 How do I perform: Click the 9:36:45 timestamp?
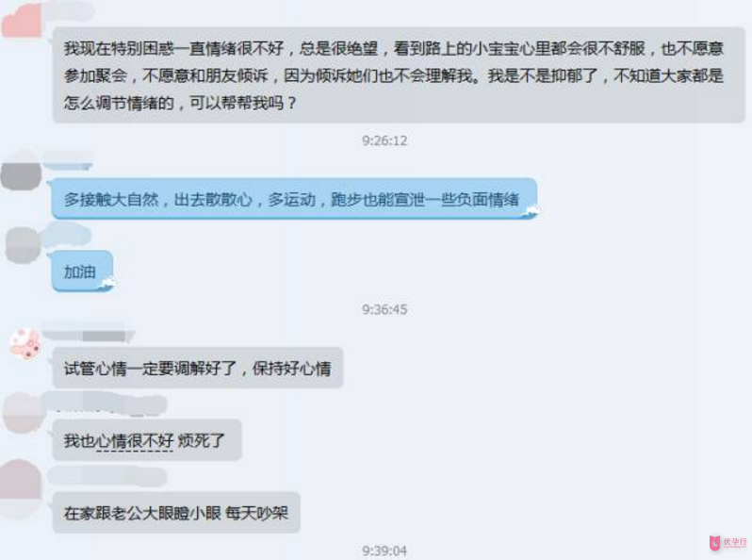(x=384, y=309)
